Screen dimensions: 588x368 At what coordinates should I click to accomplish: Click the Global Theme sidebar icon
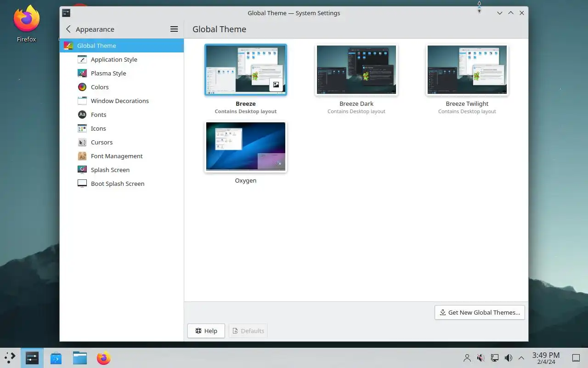coord(68,46)
